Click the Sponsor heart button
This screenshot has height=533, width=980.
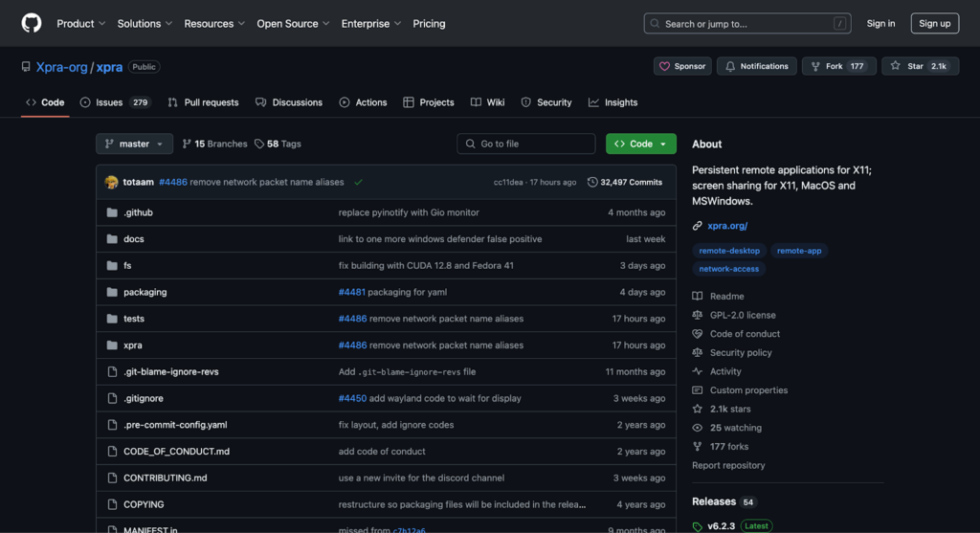click(x=681, y=66)
